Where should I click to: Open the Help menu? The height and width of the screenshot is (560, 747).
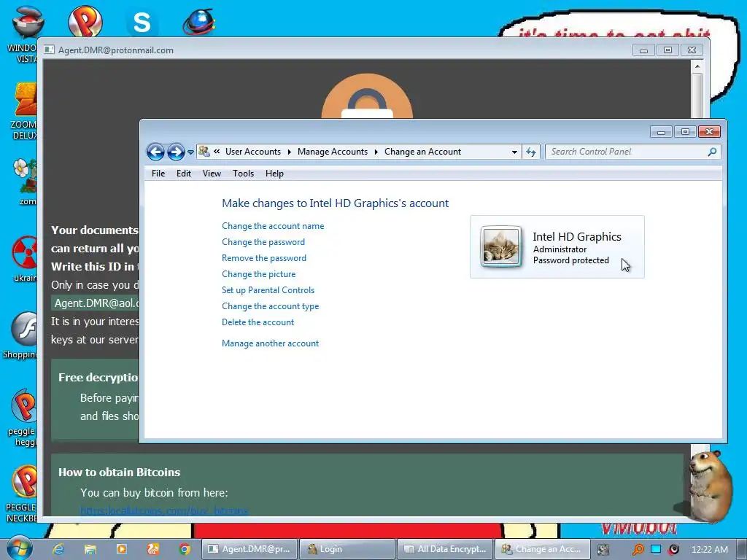click(274, 174)
